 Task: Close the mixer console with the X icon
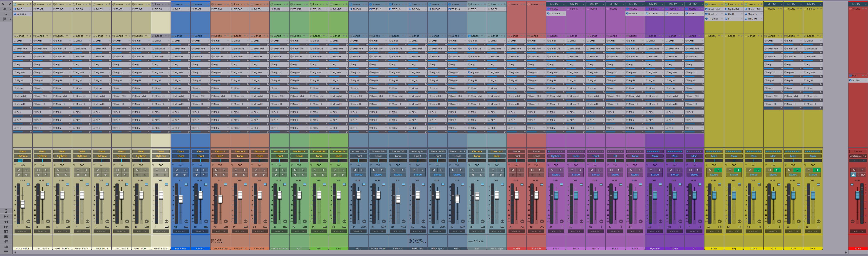[x=3, y=4]
